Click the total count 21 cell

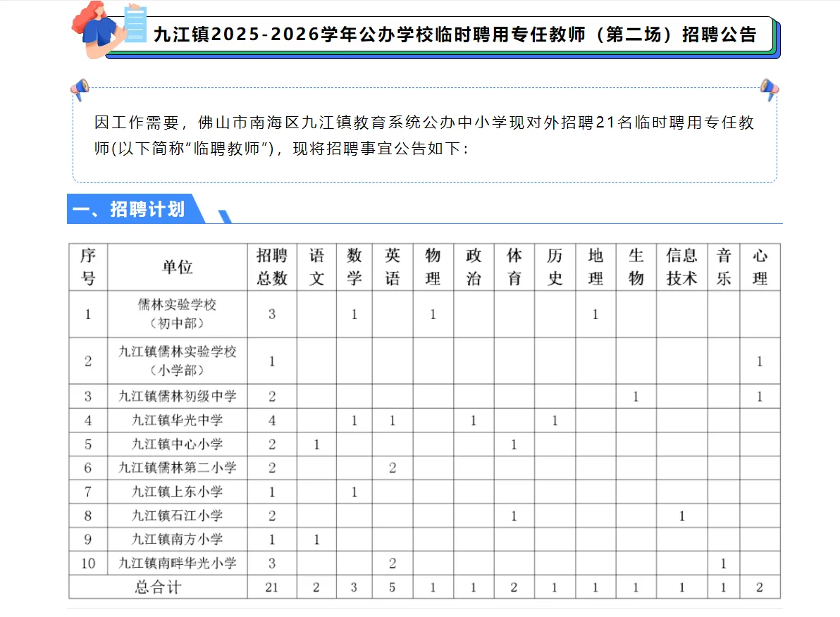pos(272,587)
